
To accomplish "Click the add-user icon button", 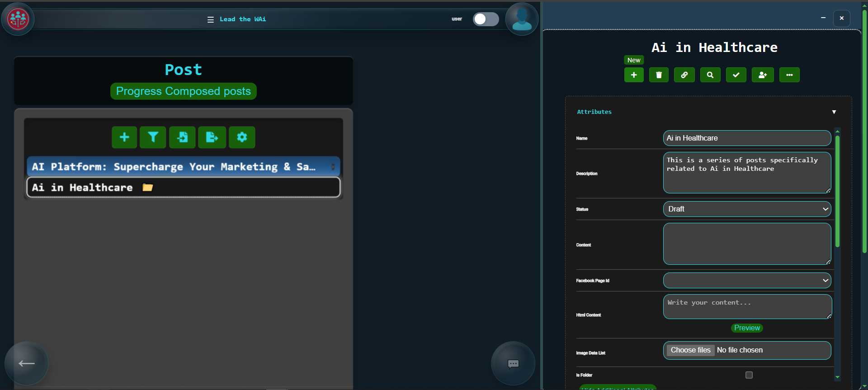I will [763, 75].
